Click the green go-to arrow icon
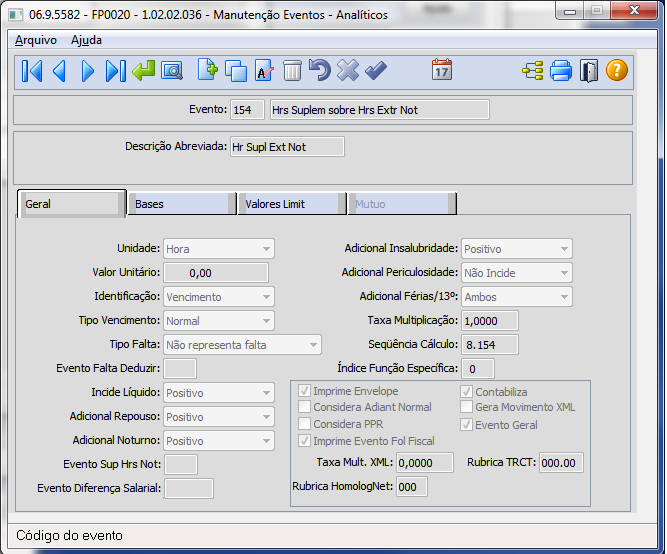This screenshot has width=667, height=554. (143, 71)
